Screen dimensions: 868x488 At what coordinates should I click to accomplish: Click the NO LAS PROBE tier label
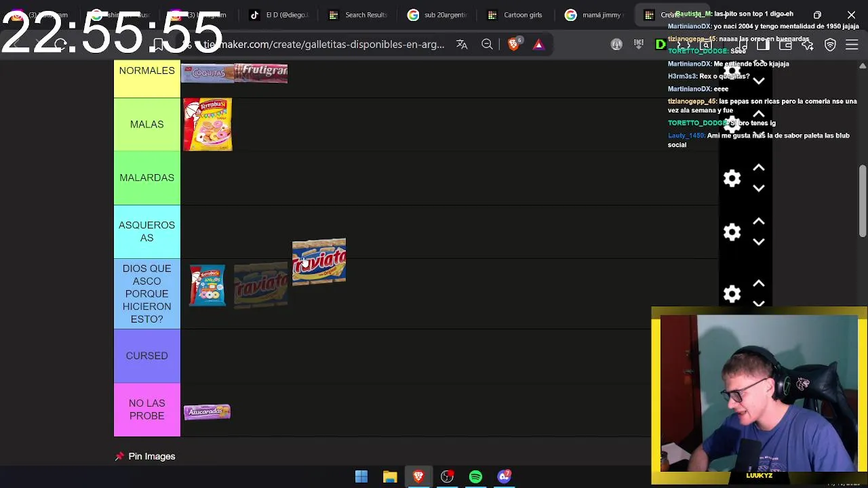pyautogui.click(x=147, y=409)
